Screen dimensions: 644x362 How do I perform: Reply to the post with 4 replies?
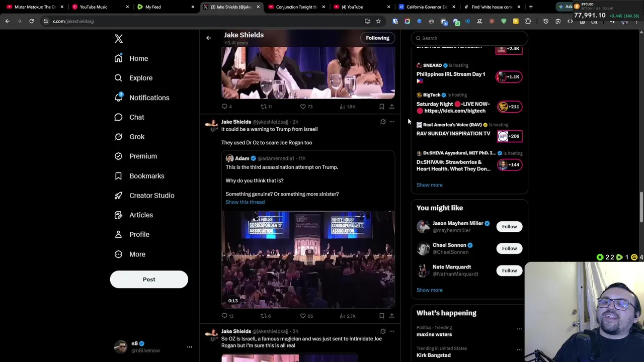point(226,107)
